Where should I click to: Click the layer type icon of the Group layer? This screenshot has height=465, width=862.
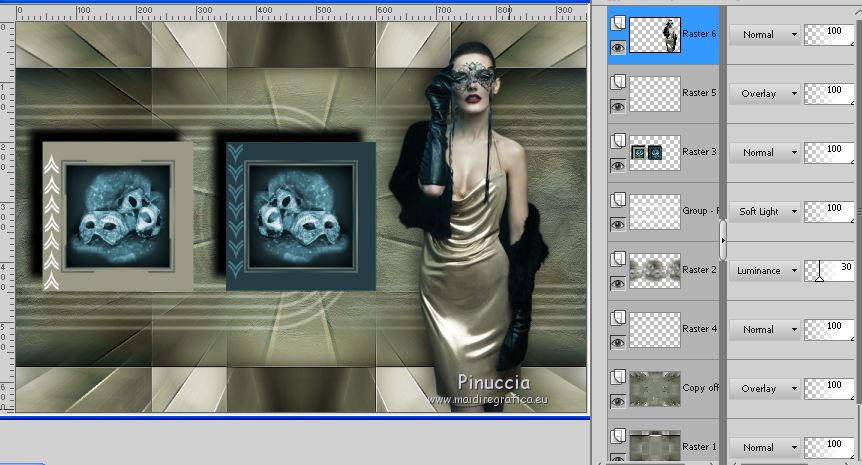[618, 200]
